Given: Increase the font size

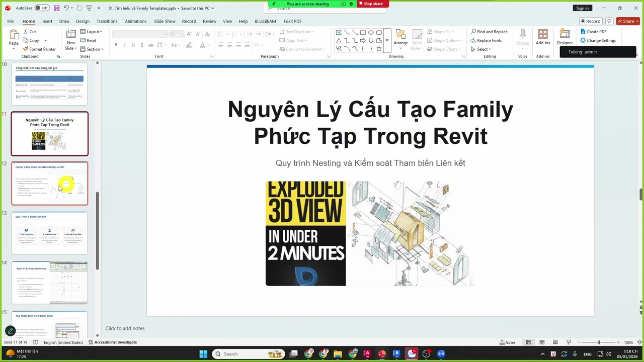Looking at the screenshot, I should (189, 34).
